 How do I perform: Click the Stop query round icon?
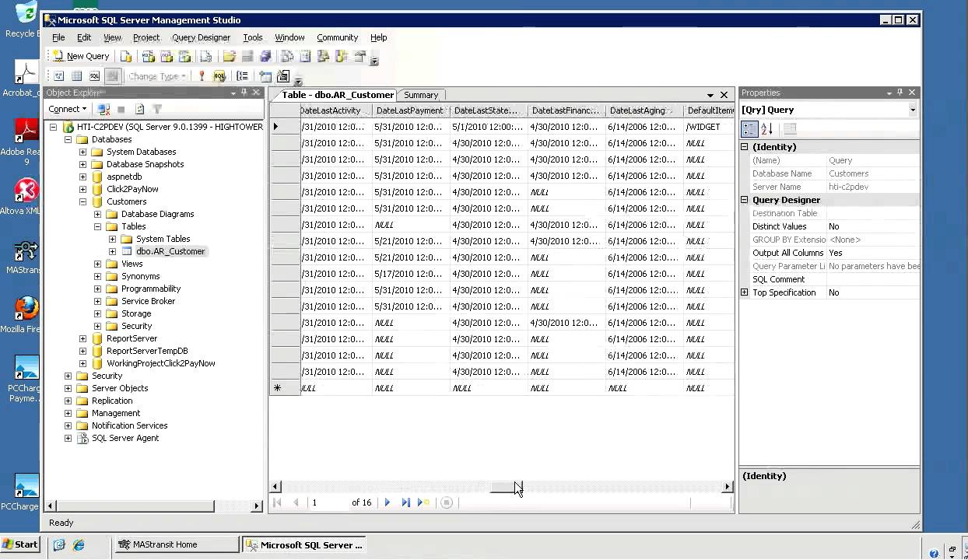coord(447,502)
